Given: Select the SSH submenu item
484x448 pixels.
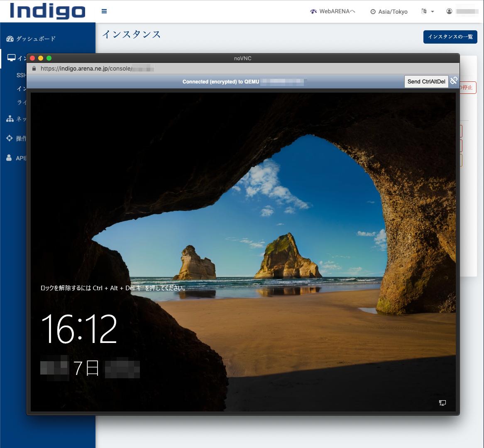Looking at the screenshot, I should coord(21,75).
